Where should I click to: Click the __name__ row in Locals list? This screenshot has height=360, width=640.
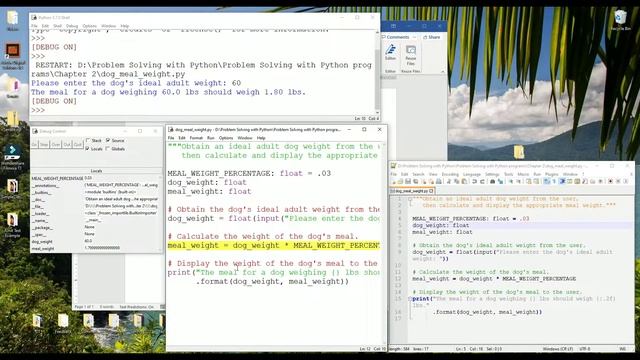pos(95,220)
